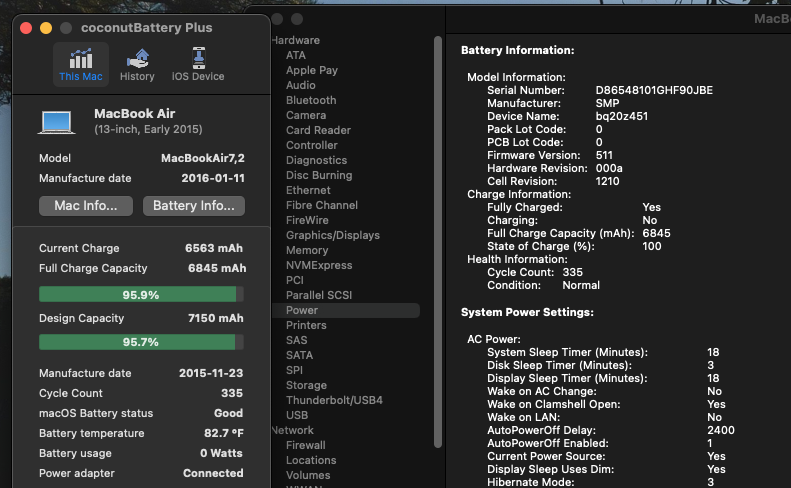This screenshot has width=791, height=488.
Task: Click the State of Charge value 100
Action: pos(652,246)
